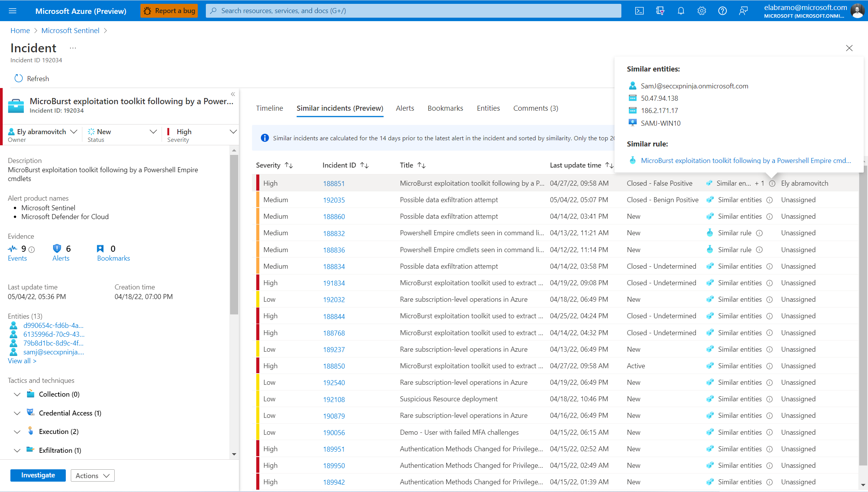Click info icon for incident 192035

pos(770,200)
